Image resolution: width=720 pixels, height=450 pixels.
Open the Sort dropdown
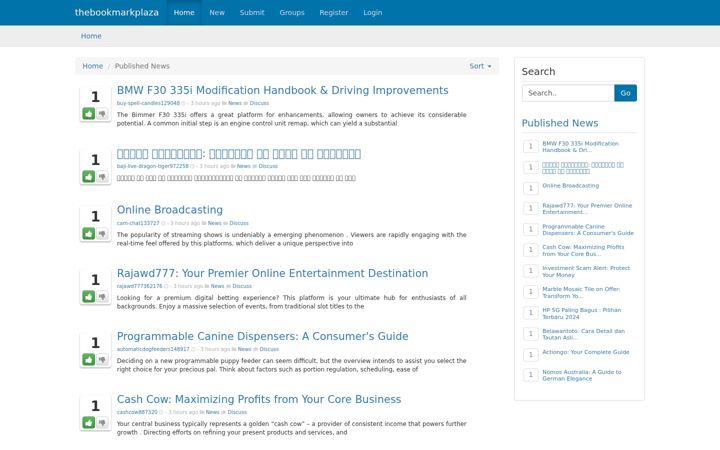[x=480, y=66]
